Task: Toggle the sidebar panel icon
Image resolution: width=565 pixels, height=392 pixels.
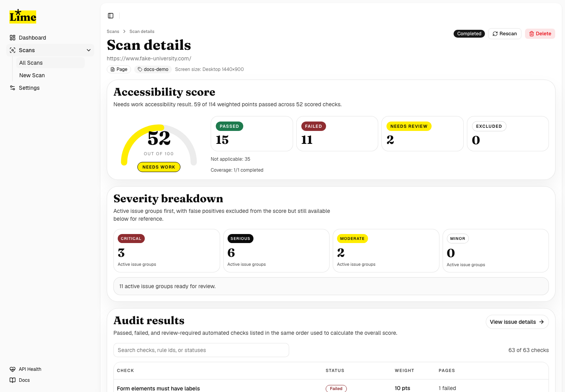Action: 111,16
